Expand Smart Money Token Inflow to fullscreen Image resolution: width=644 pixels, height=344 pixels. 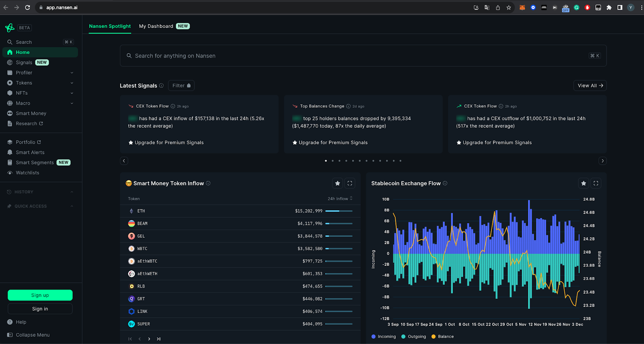(350, 183)
